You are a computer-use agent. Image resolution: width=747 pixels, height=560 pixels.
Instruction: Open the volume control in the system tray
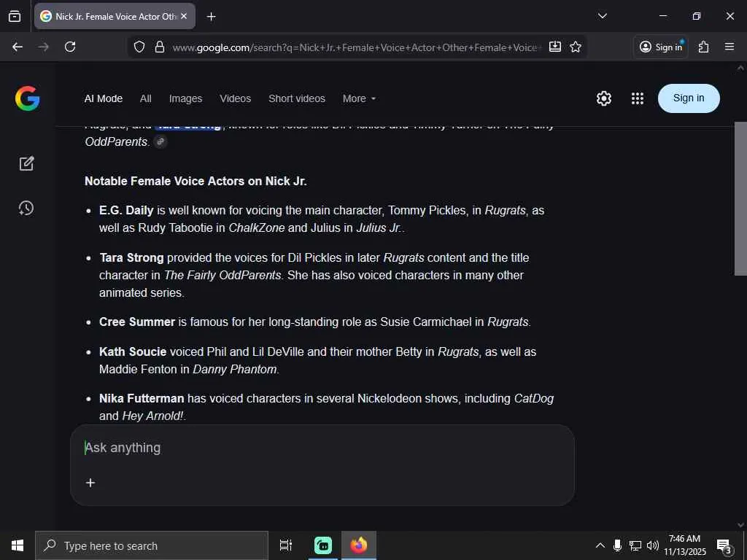(x=653, y=545)
